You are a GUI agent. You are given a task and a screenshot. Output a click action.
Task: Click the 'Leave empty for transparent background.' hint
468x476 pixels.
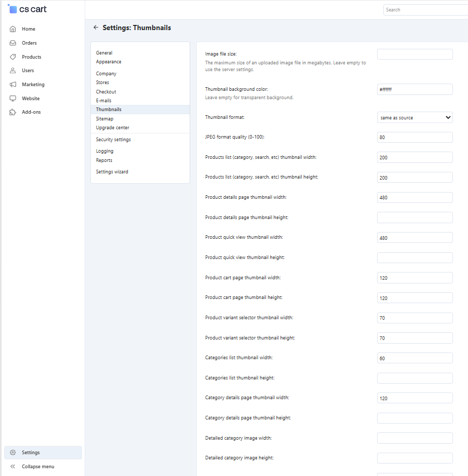[x=249, y=98]
